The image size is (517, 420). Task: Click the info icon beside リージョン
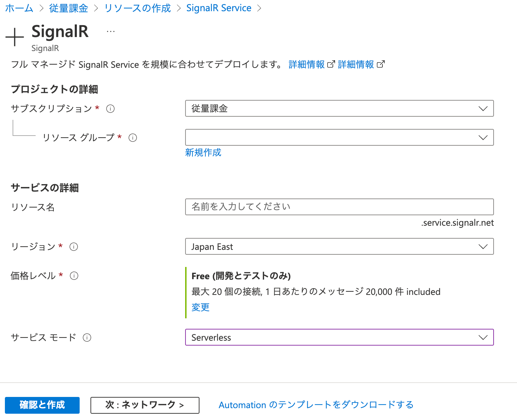[74, 247]
